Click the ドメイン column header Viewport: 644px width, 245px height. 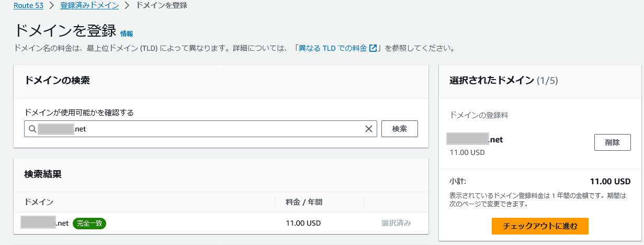coord(39,202)
